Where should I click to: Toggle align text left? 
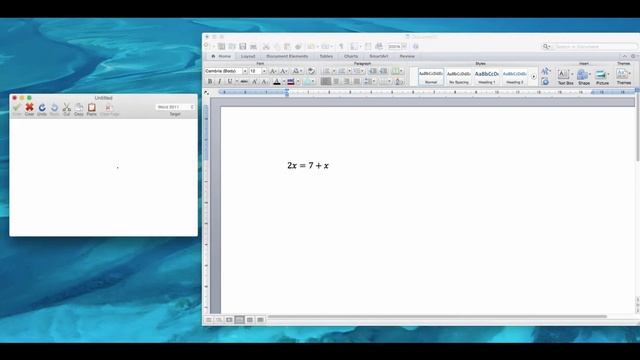[326, 82]
